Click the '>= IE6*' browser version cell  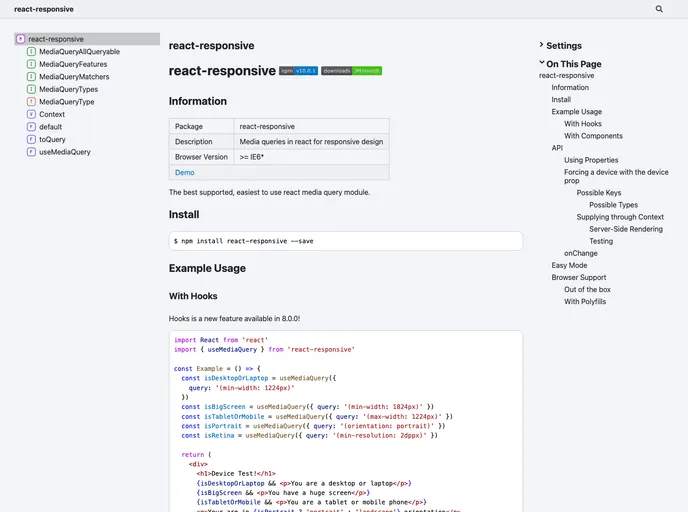(311, 157)
